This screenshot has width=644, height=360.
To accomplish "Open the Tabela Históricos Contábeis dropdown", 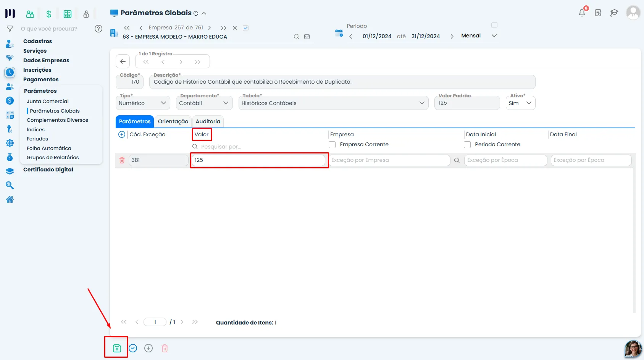I will (333, 103).
